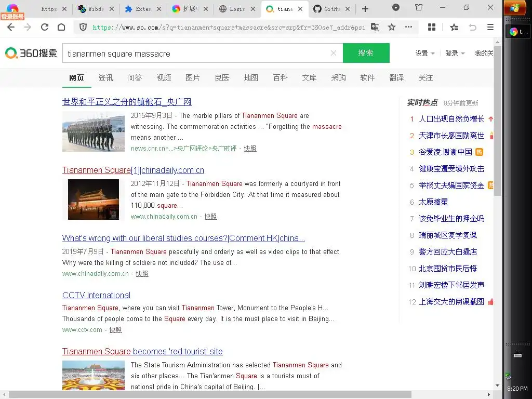Open the browser home page

[x=61, y=27]
